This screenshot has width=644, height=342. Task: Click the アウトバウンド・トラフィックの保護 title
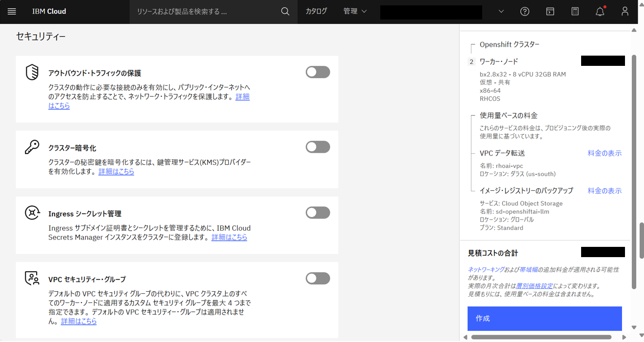(x=95, y=73)
